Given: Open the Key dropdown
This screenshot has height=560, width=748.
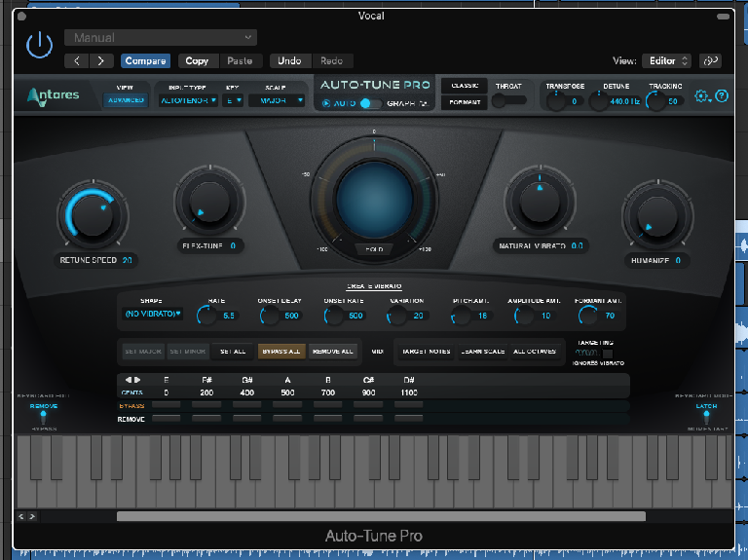Looking at the screenshot, I should click(233, 100).
